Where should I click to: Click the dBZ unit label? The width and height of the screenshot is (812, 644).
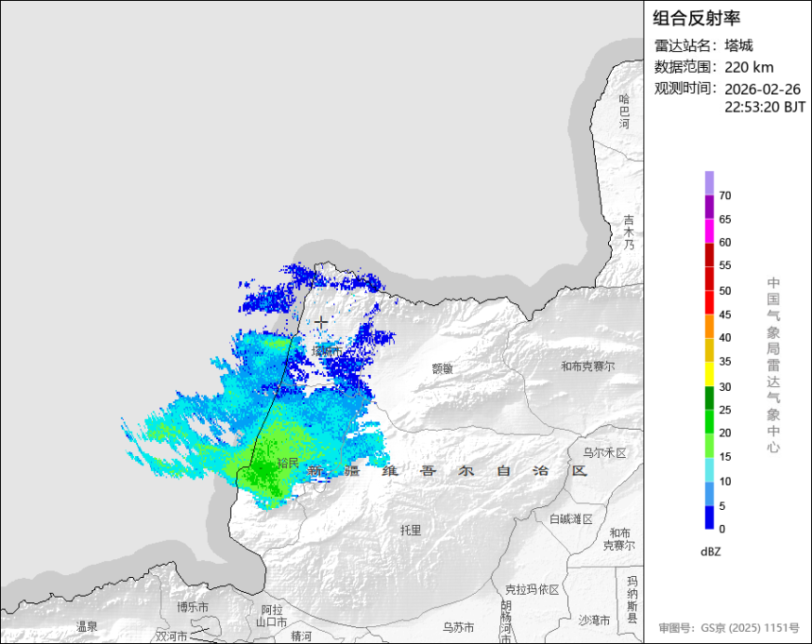pyautogui.click(x=710, y=551)
